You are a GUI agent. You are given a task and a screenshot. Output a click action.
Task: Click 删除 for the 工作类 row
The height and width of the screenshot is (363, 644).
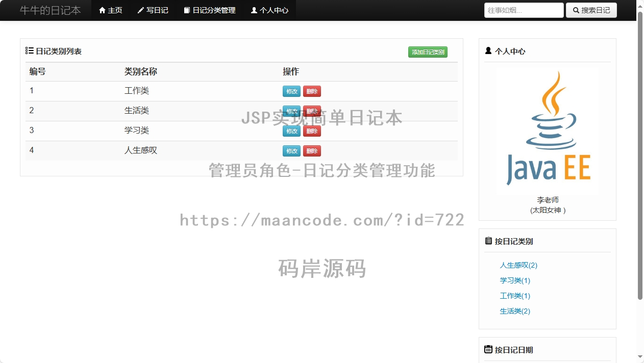tap(312, 91)
